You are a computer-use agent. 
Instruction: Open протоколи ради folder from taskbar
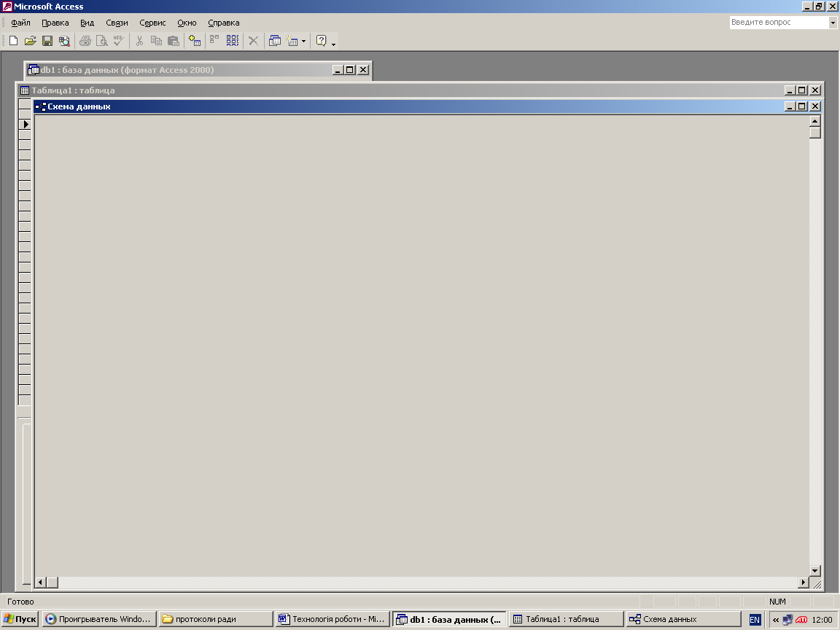pyautogui.click(x=216, y=619)
